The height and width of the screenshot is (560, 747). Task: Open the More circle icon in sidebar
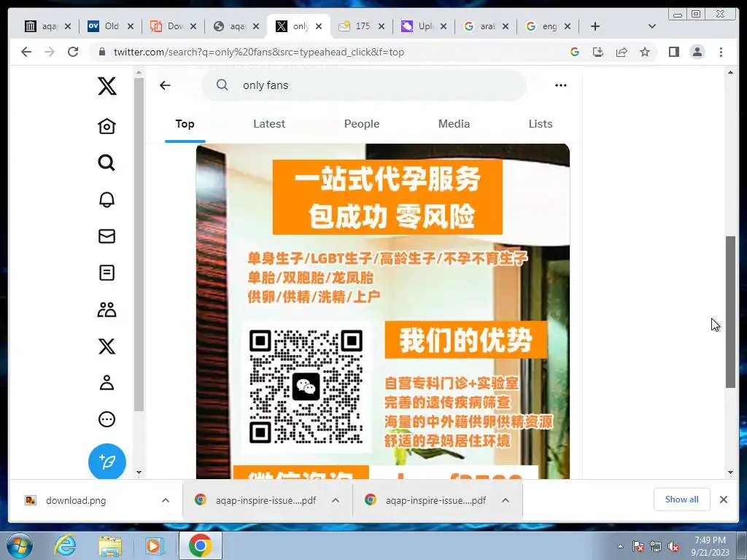click(107, 419)
